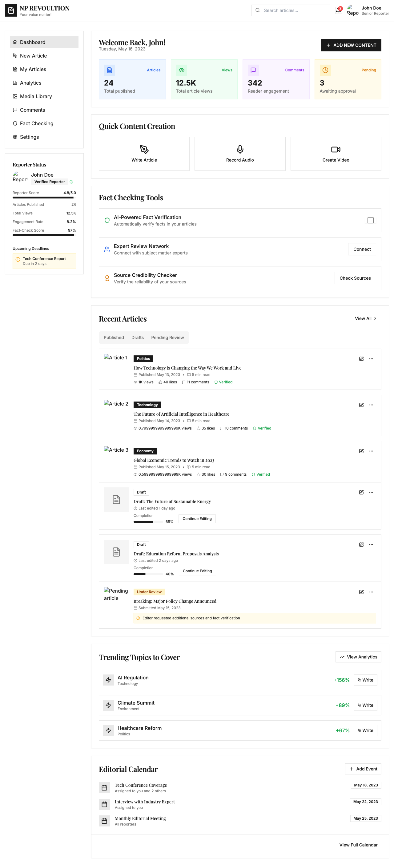Click calendar icon for Tech Conference Coverage
This screenshot has height=868, width=394.
[x=104, y=787]
